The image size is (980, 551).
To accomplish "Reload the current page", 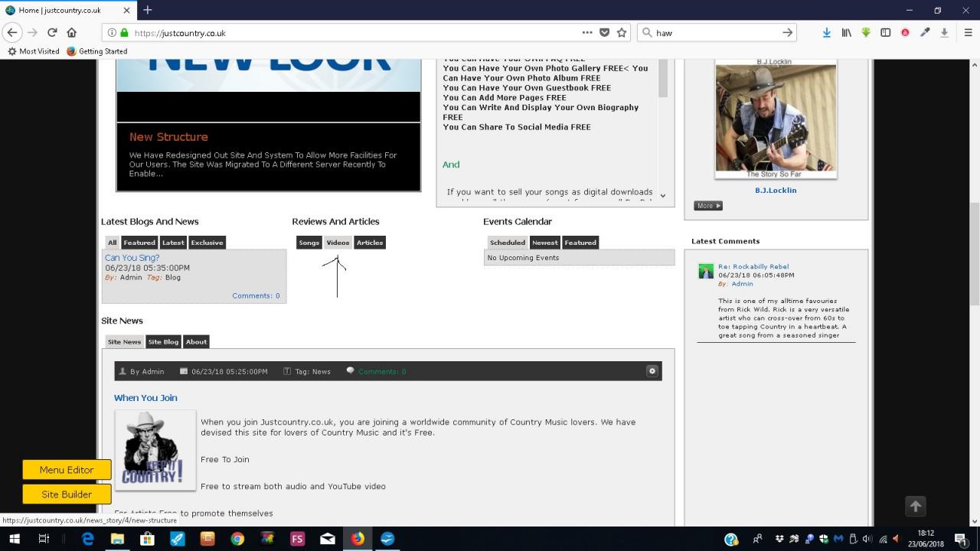I will (x=52, y=33).
